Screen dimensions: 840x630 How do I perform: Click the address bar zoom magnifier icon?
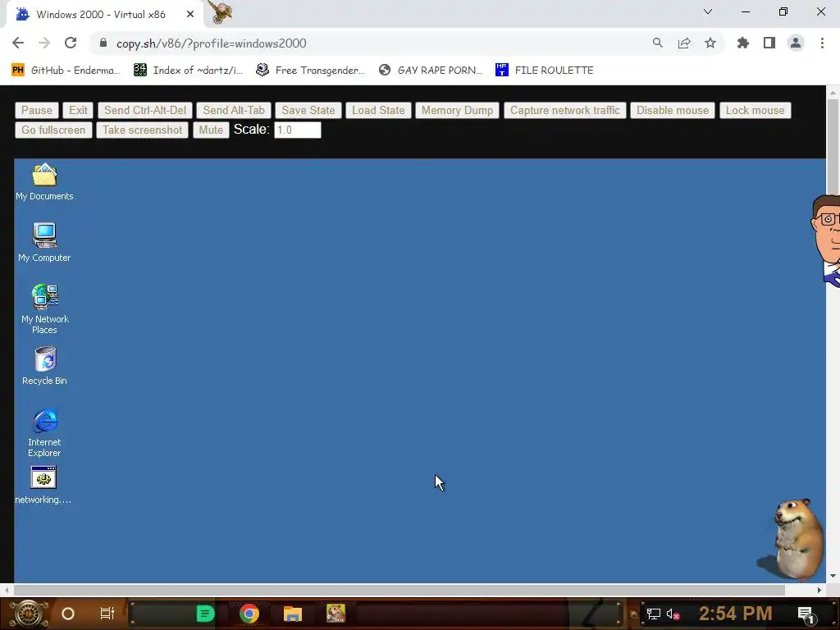[x=657, y=43]
